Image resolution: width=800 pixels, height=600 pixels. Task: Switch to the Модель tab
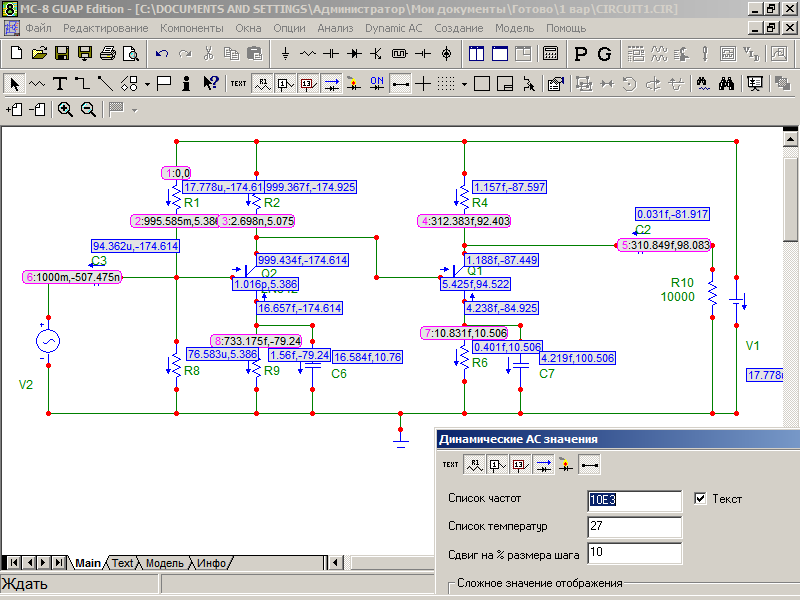coord(165,563)
